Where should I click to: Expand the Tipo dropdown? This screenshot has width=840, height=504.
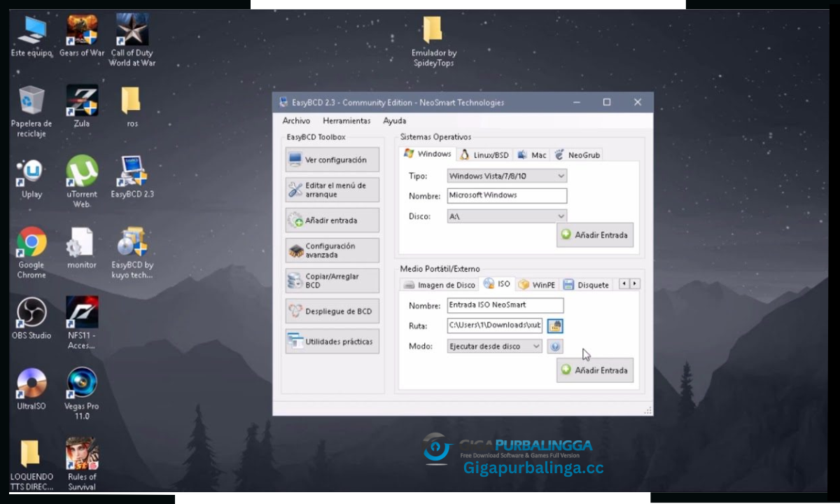click(507, 176)
